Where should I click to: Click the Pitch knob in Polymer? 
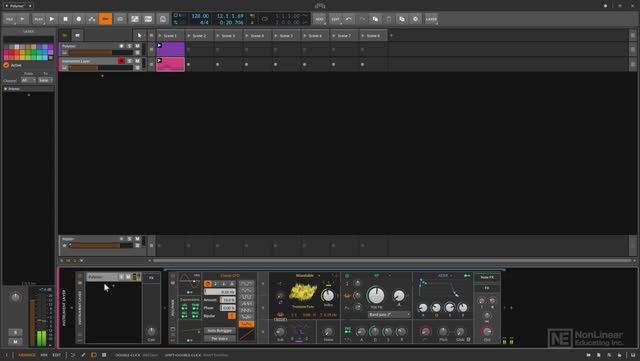(x=443, y=332)
